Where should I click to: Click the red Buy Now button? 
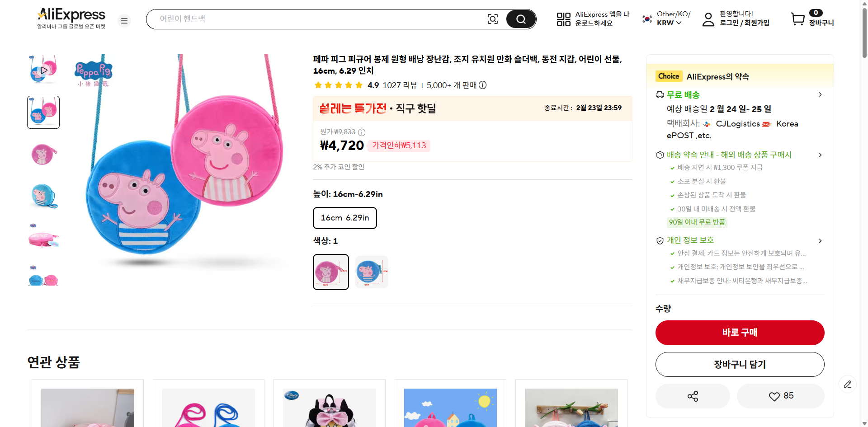point(740,333)
